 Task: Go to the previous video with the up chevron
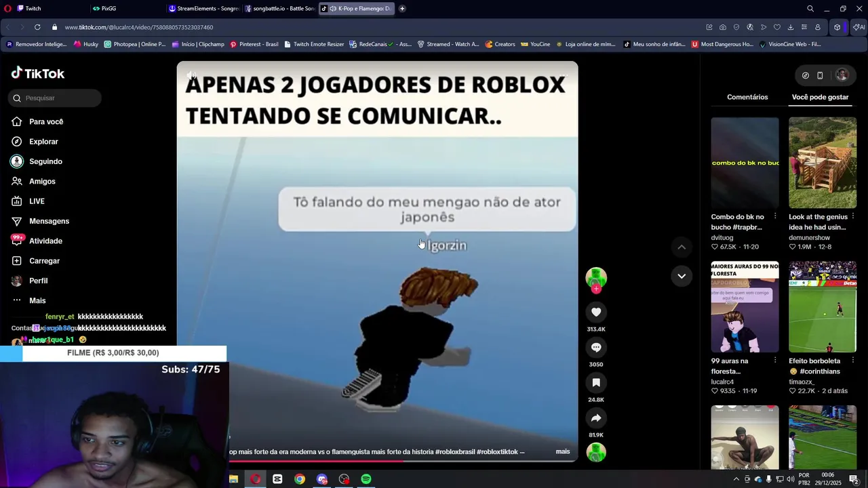tap(682, 247)
